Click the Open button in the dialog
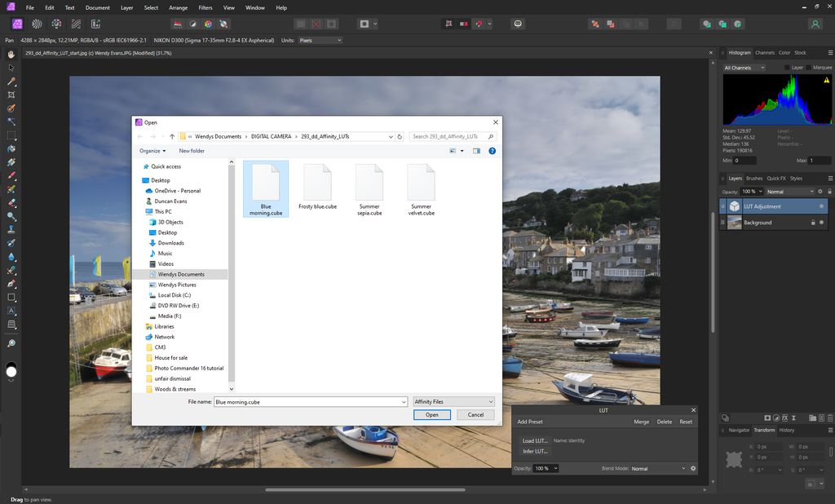835x504 pixels. (431, 415)
